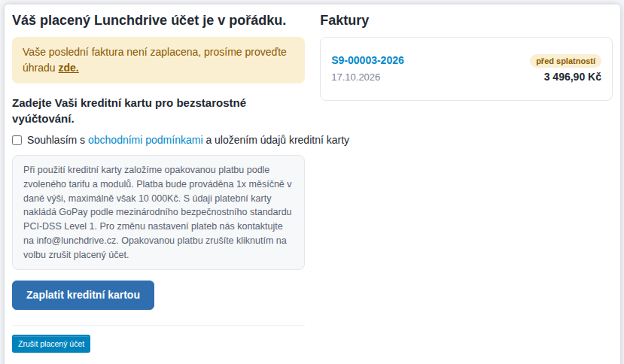Click the label text 'uložením údajů kreditní karty'
Viewport: 624px width, 364px height.
[x=282, y=140]
